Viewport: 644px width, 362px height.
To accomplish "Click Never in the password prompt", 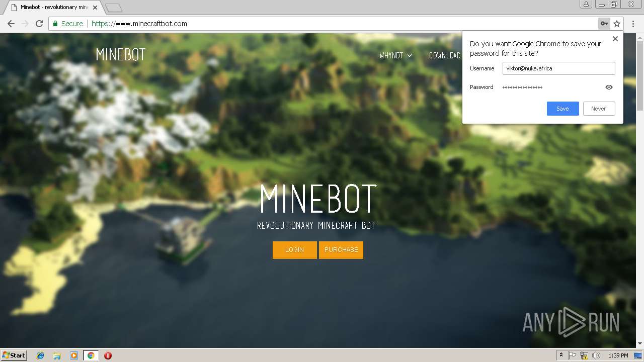I will (599, 109).
